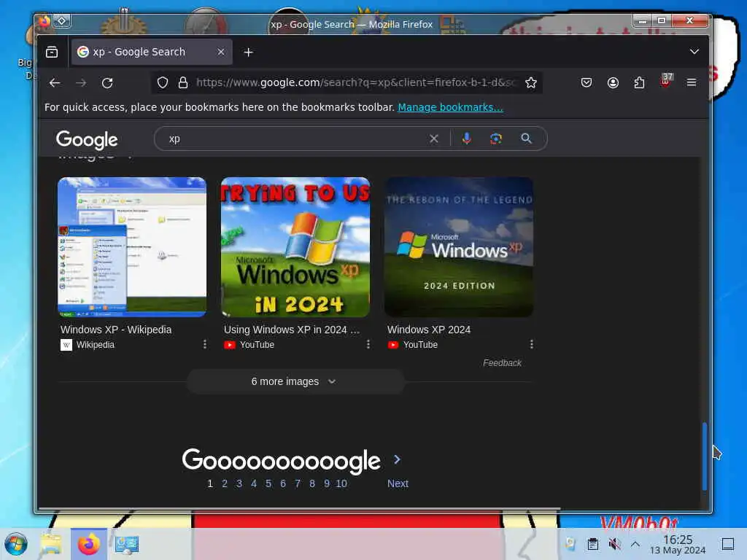The height and width of the screenshot is (560, 747).
Task: Open options for Windows XP 2024 result
Action: click(x=532, y=344)
